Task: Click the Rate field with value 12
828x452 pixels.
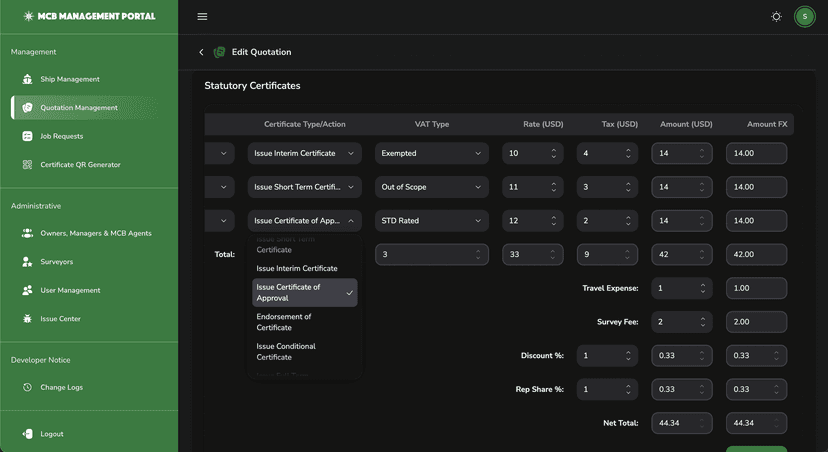Action: click(x=533, y=221)
